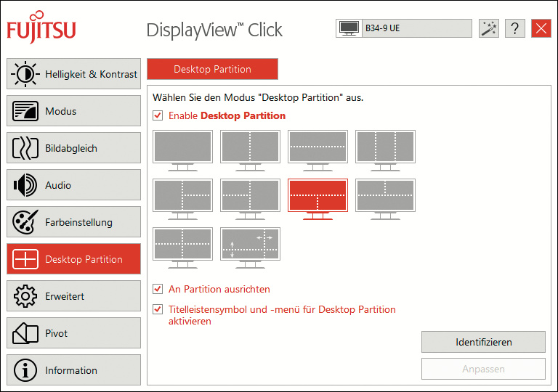Click the greyed-out Anpassen button
The width and height of the screenshot is (558, 392).
tap(483, 369)
